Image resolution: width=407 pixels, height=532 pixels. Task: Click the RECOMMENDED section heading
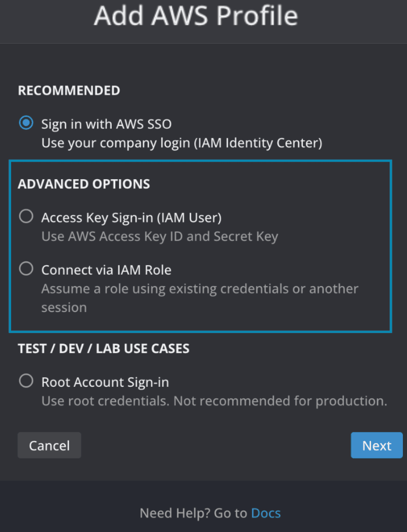click(x=69, y=91)
